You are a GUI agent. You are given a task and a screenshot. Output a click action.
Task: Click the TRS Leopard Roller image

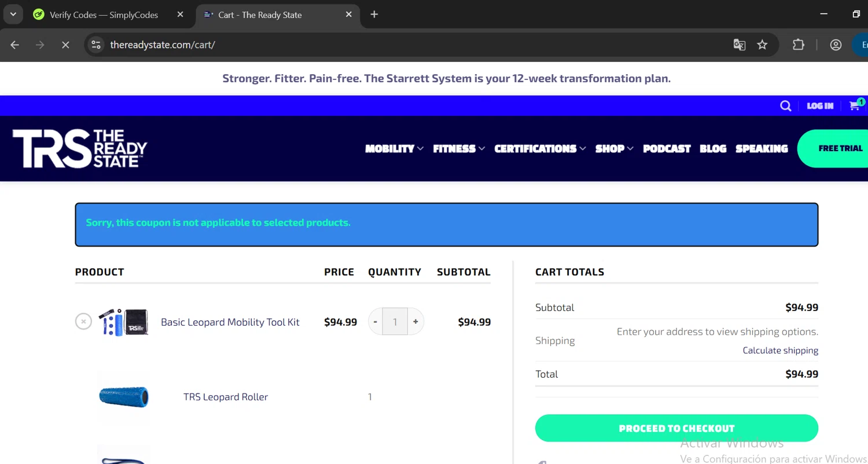(x=123, y=397)
